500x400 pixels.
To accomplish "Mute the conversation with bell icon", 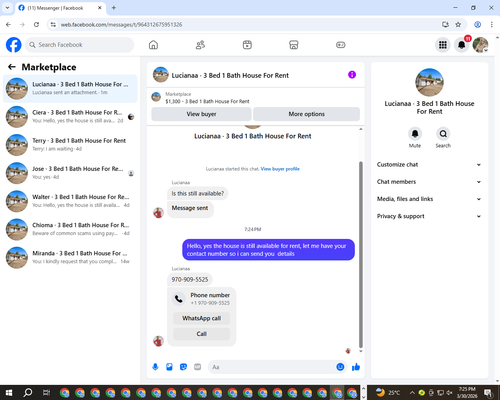I will [x=415, y=134].
